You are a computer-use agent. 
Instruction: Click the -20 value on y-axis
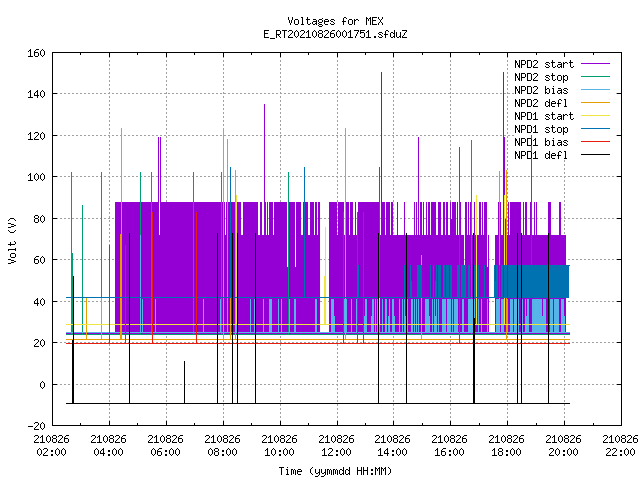coord(36,426)
